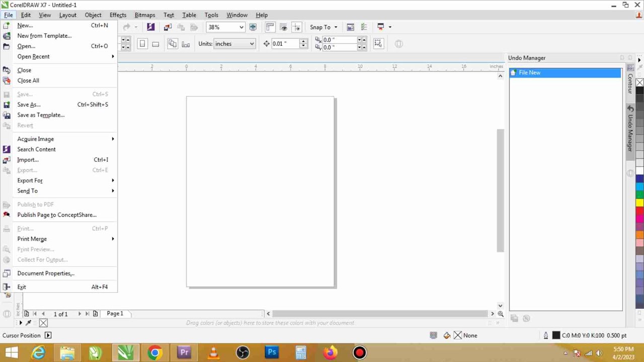Select the Page 1 tab

coord(115,314)
